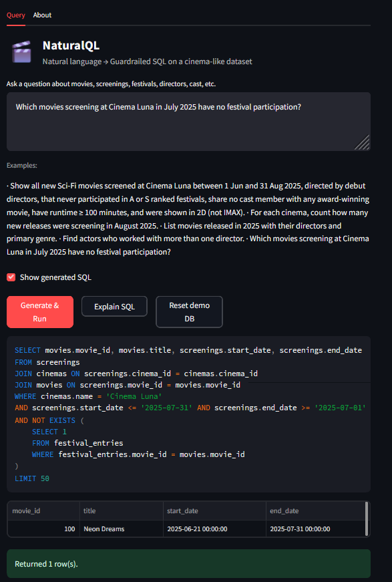Click the NaturalQL clapperboard logo icon
This screenshot has width=392, height=582.
click(x=21, y=51)
